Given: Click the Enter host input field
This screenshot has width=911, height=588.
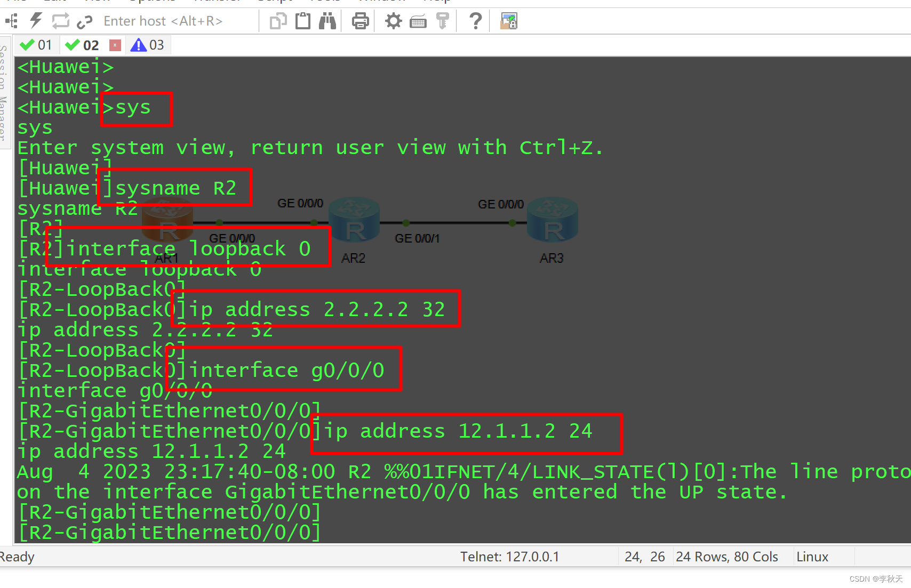Looking at the screenshot, I should click(179, 21).
